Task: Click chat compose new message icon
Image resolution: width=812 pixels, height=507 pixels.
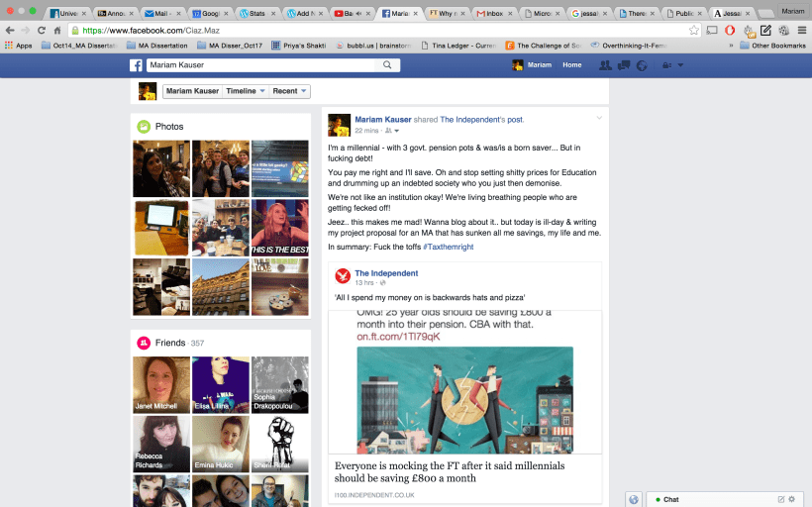Action: pos(781,499)
